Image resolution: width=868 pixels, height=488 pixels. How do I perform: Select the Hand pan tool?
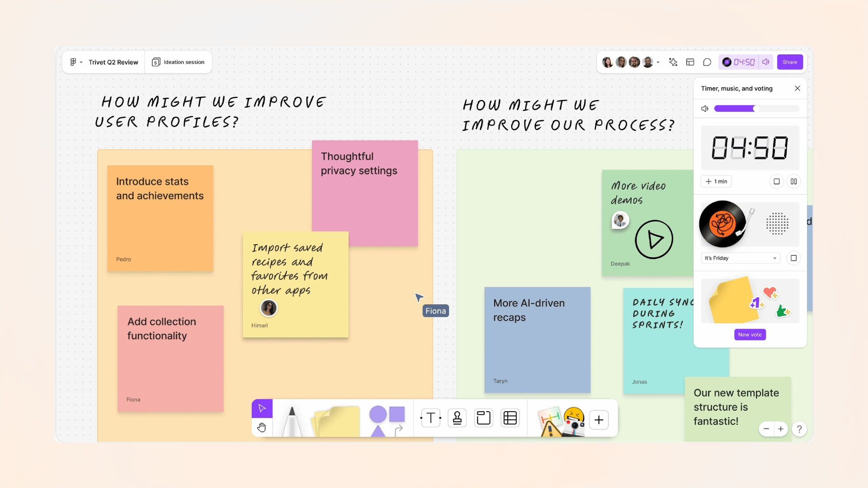click(262, 427)
